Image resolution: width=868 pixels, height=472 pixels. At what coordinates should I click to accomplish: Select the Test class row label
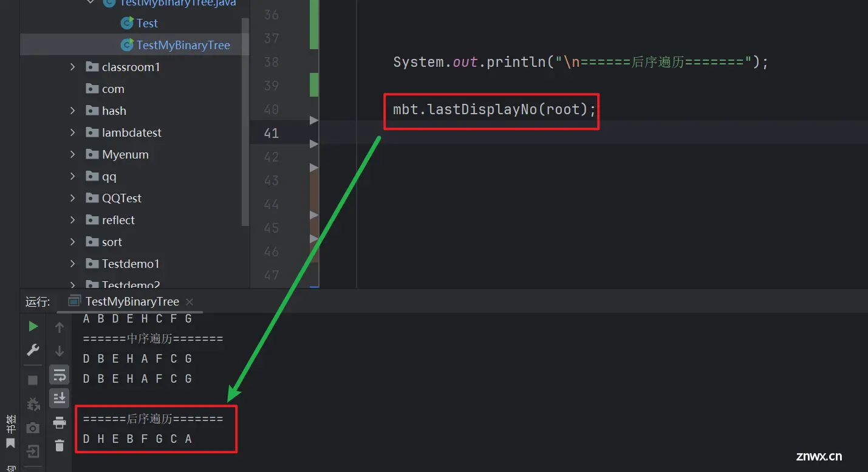[147, 23]
